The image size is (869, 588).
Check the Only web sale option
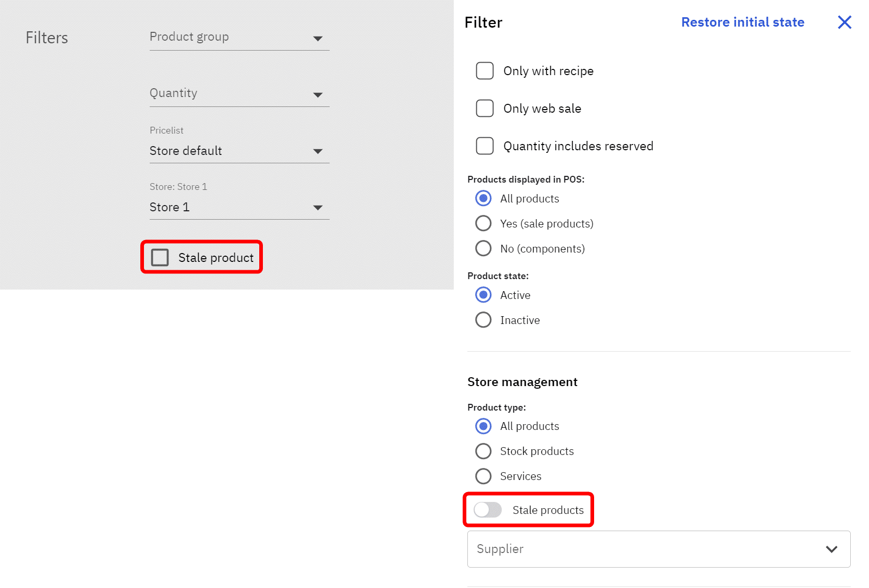click(485, 109)
